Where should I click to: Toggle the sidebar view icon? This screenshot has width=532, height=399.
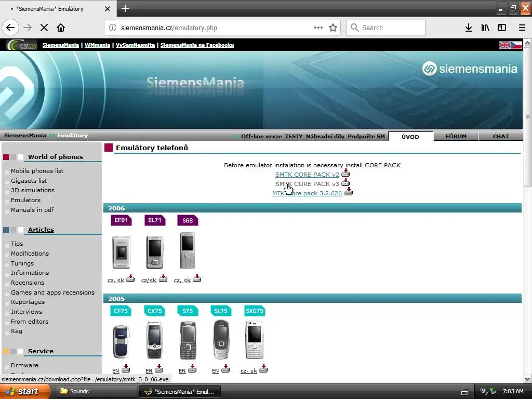(502, 28)
